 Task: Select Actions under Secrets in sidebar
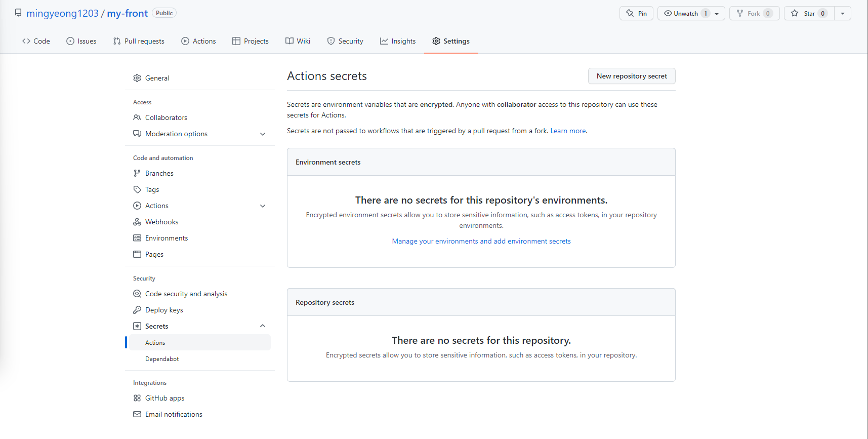[x=200, y=342]
